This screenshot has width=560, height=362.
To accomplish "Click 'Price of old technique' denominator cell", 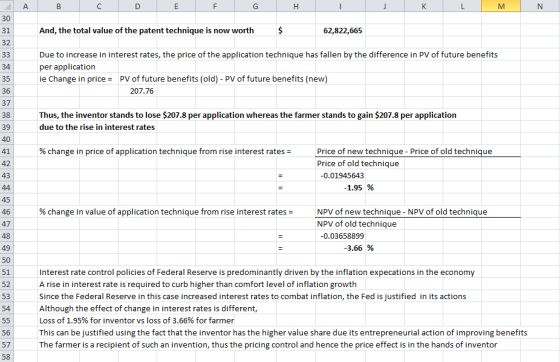I will tap(358, 164).
